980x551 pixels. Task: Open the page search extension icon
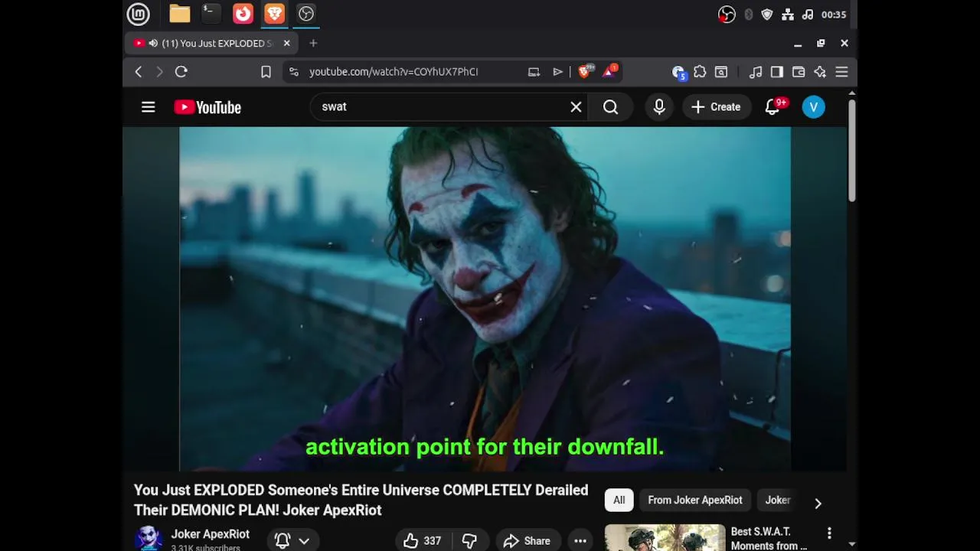pyautogui.click(x=721, y=72)
